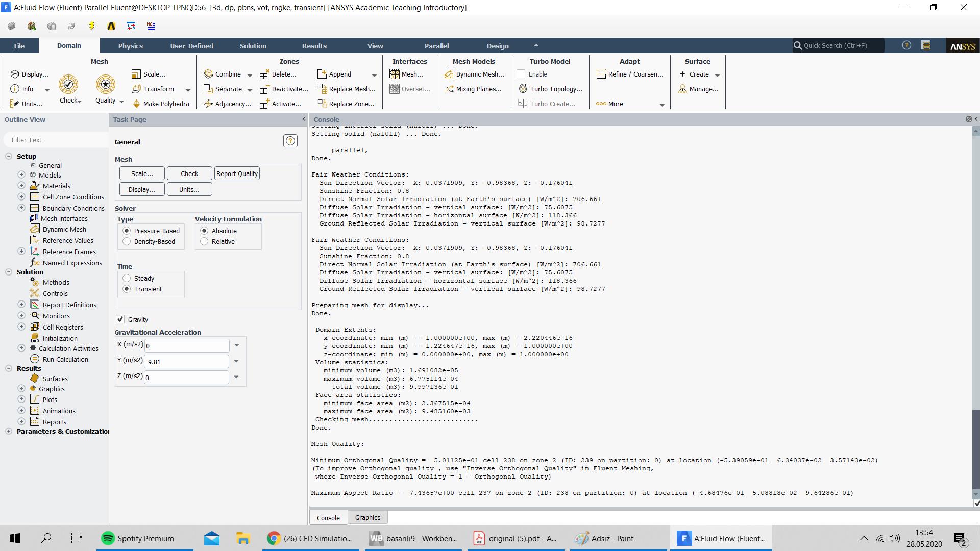Click Surface Manage icon
This screenshot has width=980, height=551.
pos(682,89)
